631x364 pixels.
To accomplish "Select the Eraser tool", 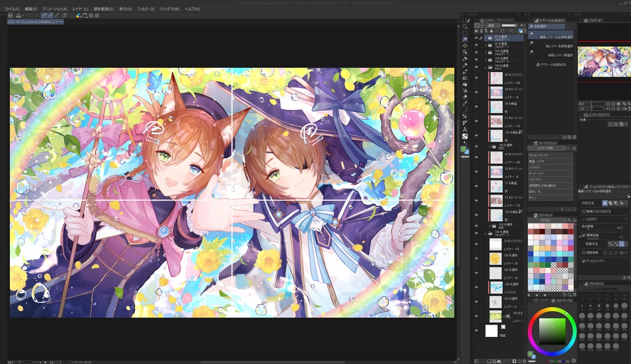I will 465,97.
